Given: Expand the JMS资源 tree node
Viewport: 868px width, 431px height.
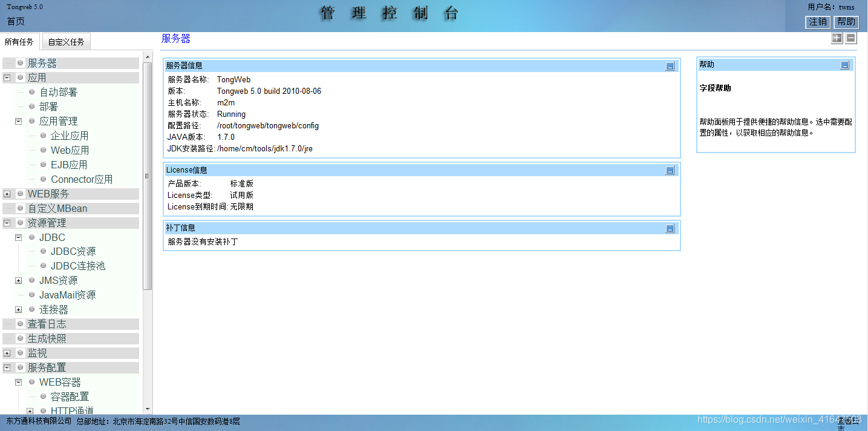Looking at the screenshot, I should (x=18, y=280).
